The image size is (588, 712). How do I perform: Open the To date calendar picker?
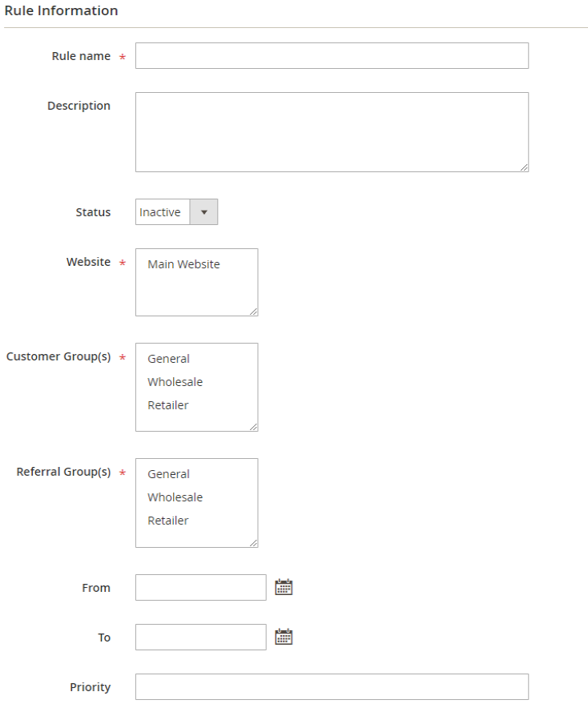[284, 637]
